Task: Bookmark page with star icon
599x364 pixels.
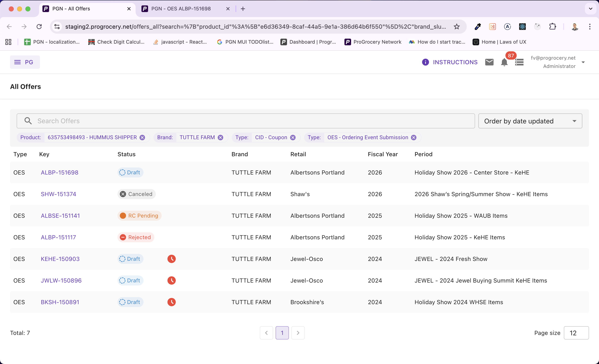Action: coord(457,26)
